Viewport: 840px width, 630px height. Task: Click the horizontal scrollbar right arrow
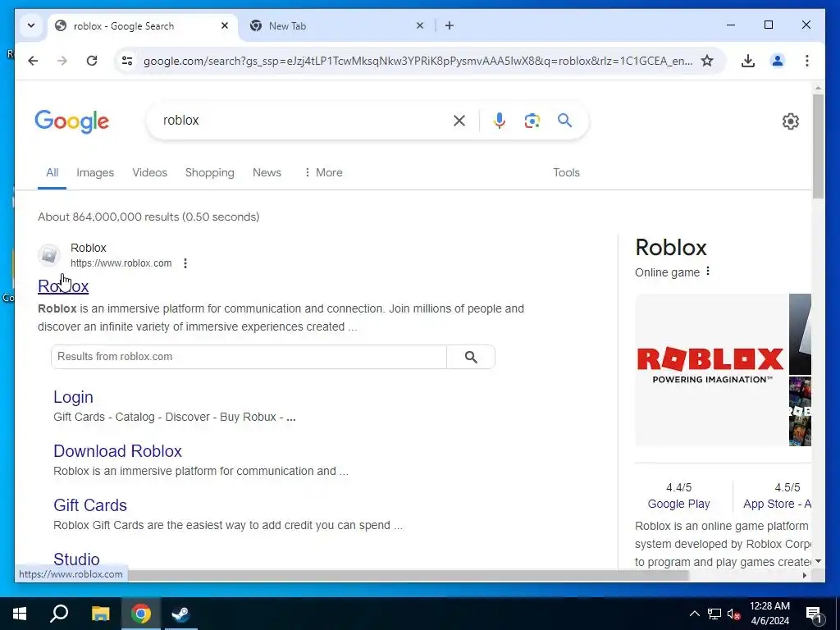point(804,575)
